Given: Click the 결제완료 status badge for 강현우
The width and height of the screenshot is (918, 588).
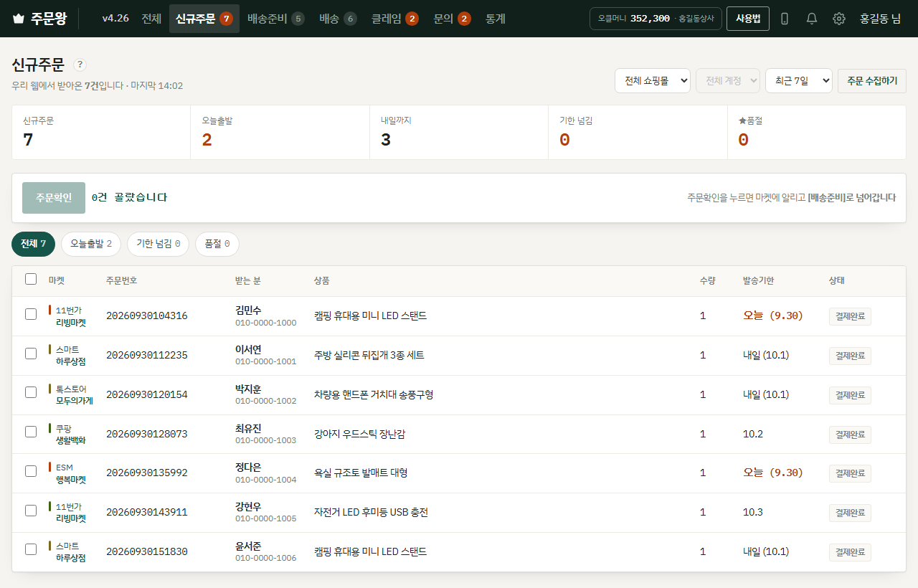Looking at the screenshot, I should click(850, 513).
